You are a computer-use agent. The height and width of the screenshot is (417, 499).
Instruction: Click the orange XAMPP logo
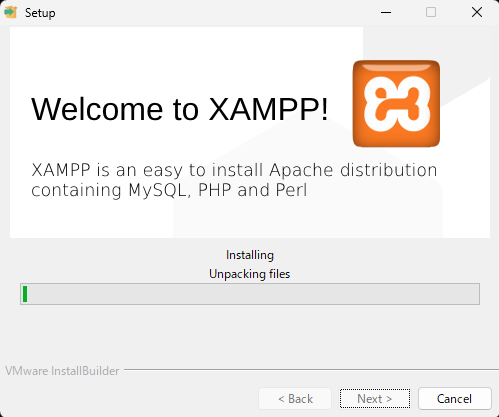[x=396, y=104]
